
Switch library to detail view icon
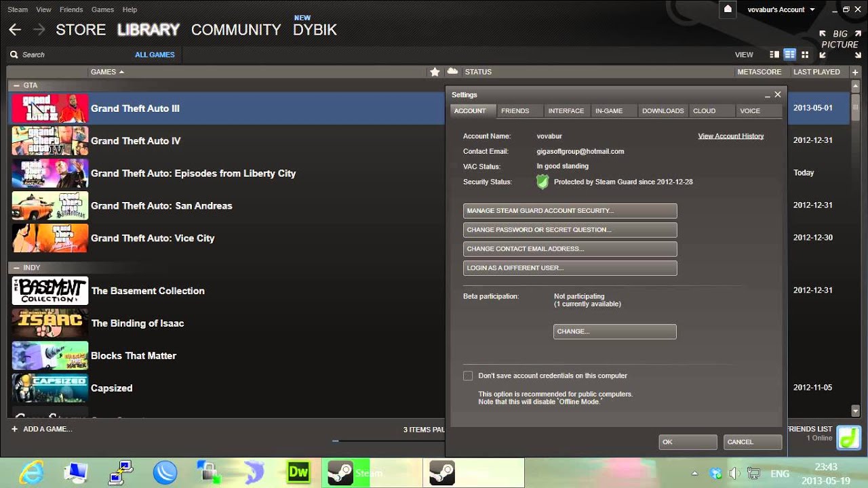pos(774,54)
